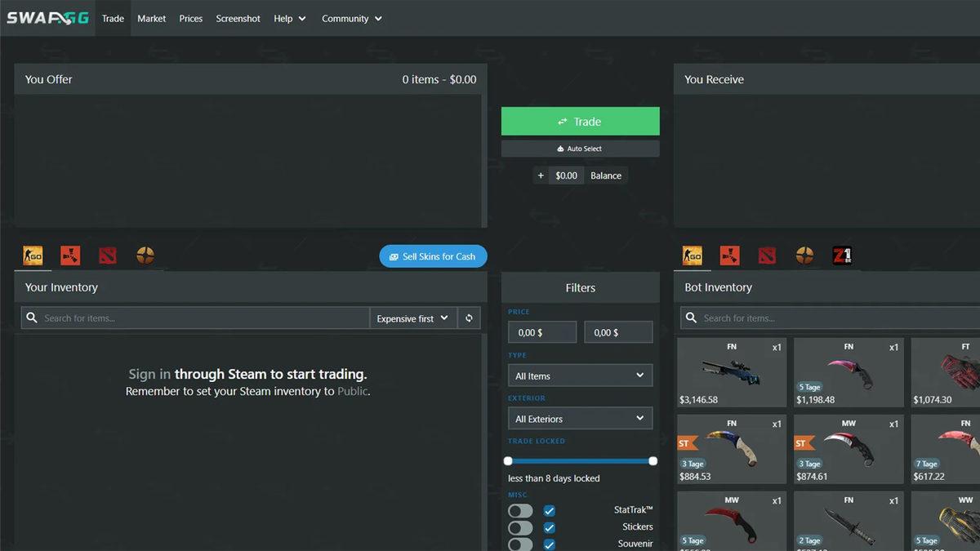The height and width of the screenshot is (551, 980).
Task: Open your Dota 2 inventory
Action: click(108, 256)
